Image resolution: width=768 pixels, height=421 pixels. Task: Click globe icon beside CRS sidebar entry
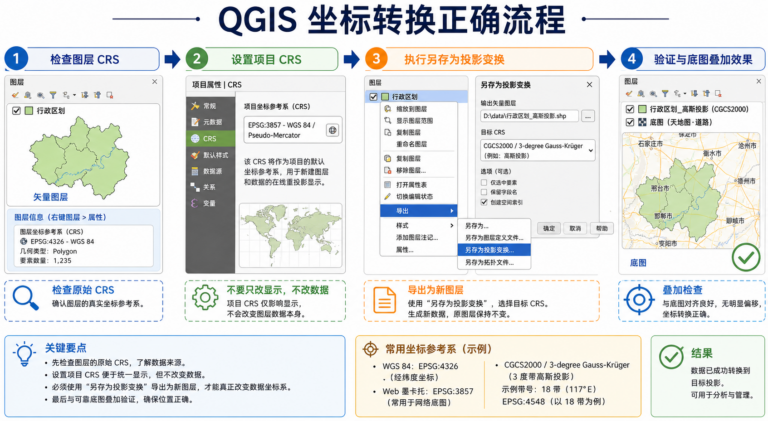coord(195,139)
